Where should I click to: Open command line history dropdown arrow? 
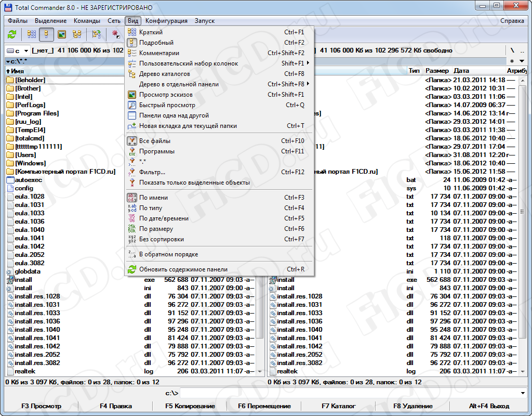[x=523, y=393]
